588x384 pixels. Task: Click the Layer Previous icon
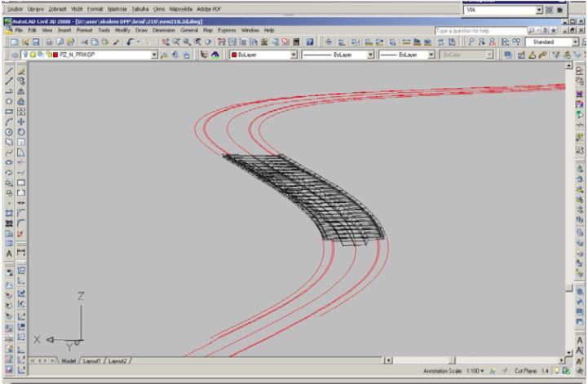tap(175, 55)
